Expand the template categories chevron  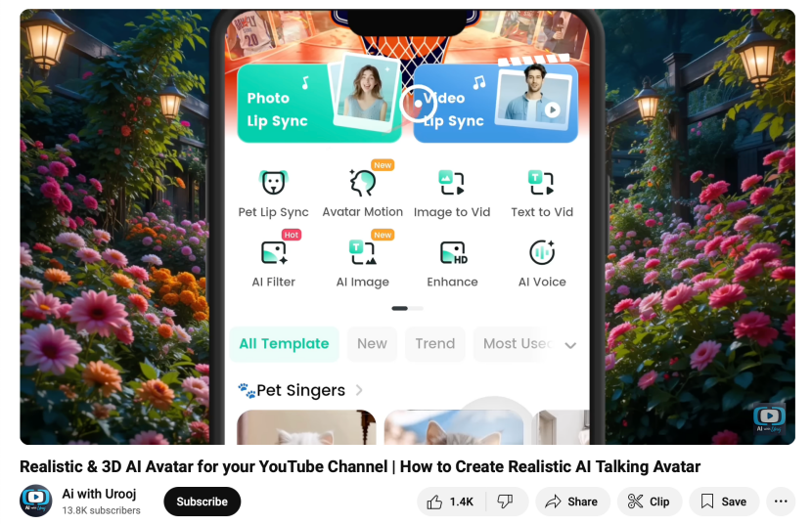click(x=570, y=345)
